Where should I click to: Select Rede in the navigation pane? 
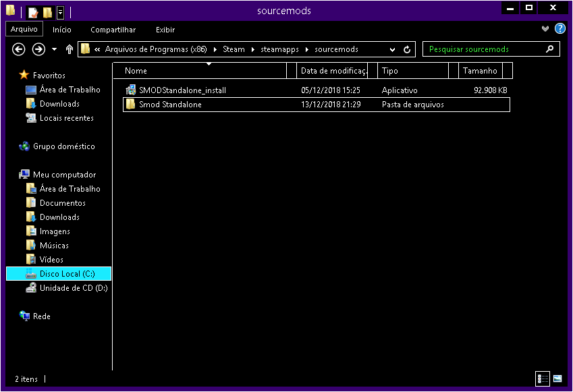point(42,316)
